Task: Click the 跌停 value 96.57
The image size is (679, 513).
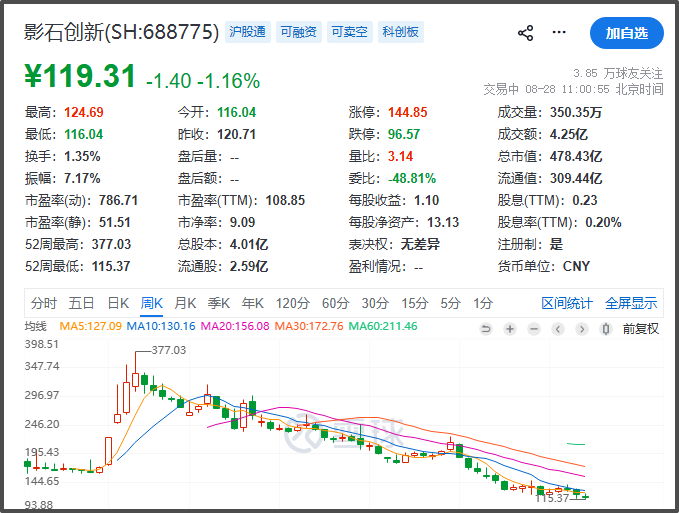Action: click(404, 135)
